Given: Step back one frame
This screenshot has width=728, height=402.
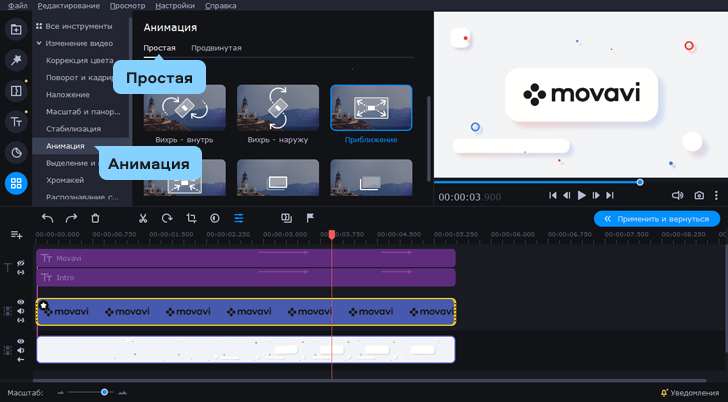Looking at the screenshot, I should tap(566, 195).
